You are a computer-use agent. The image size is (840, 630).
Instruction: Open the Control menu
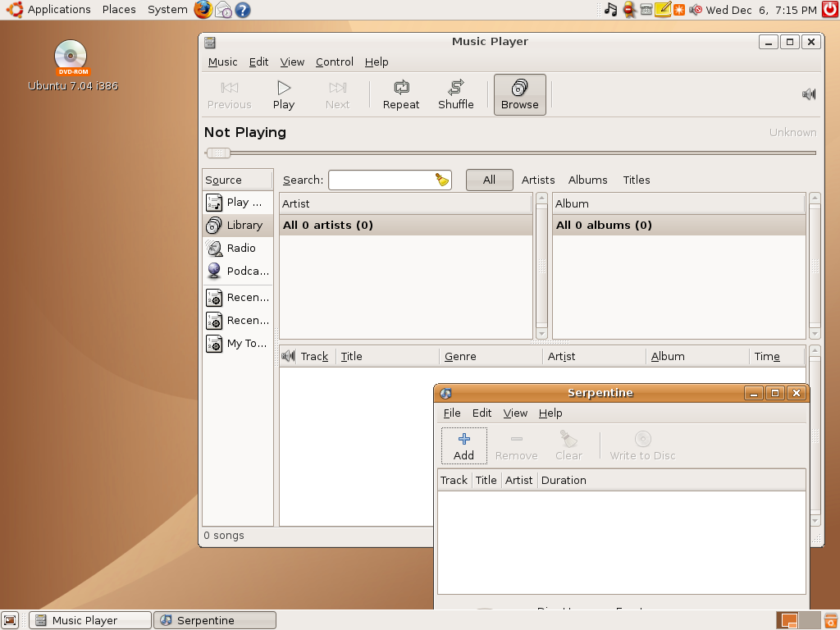pos(335,62)
